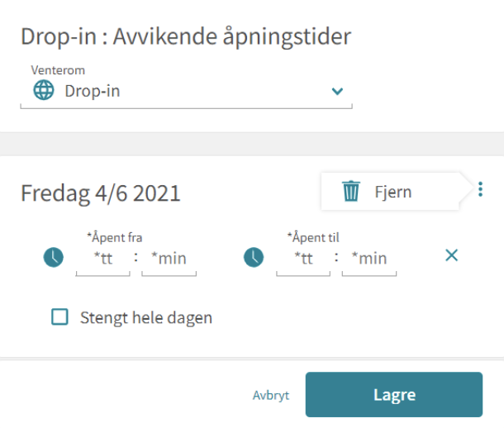Click the globe icon beside Drop-in
The image size is (504, 428).
coord(44,90)
